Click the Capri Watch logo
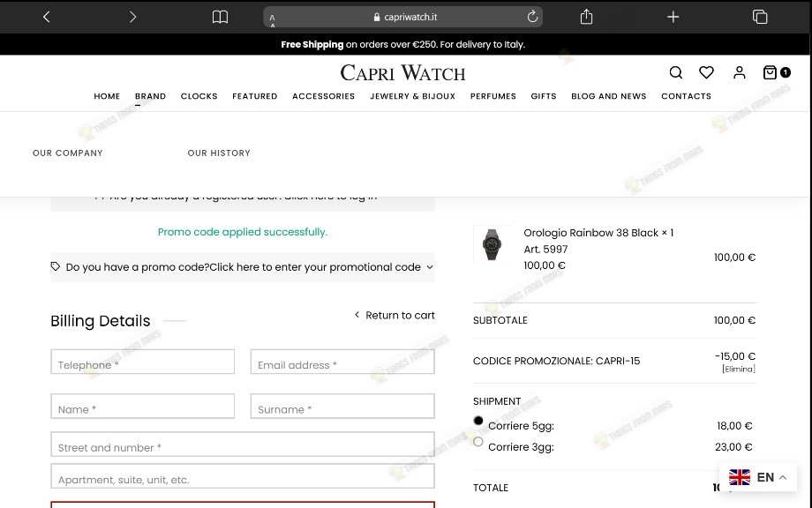 point(402,72)
